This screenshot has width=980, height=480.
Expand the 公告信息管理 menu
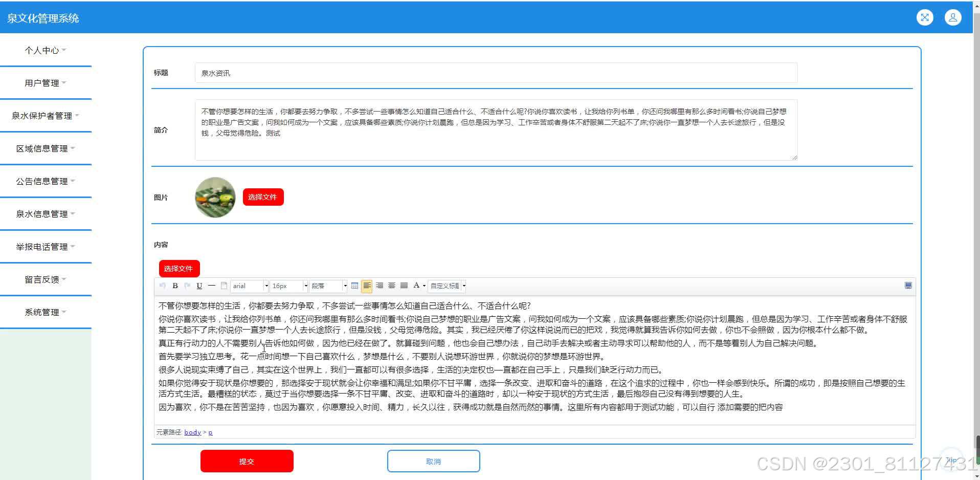46,181
